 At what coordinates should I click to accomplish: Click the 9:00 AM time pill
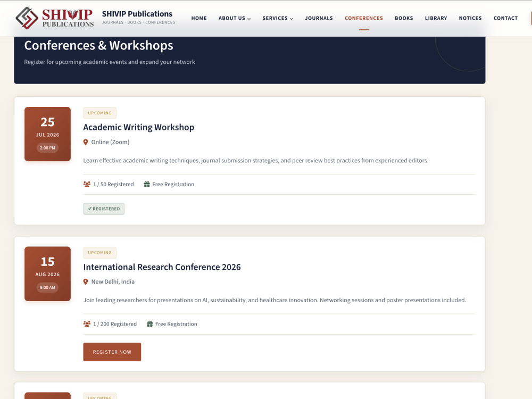pyautogui.click(x=47, y=288)
